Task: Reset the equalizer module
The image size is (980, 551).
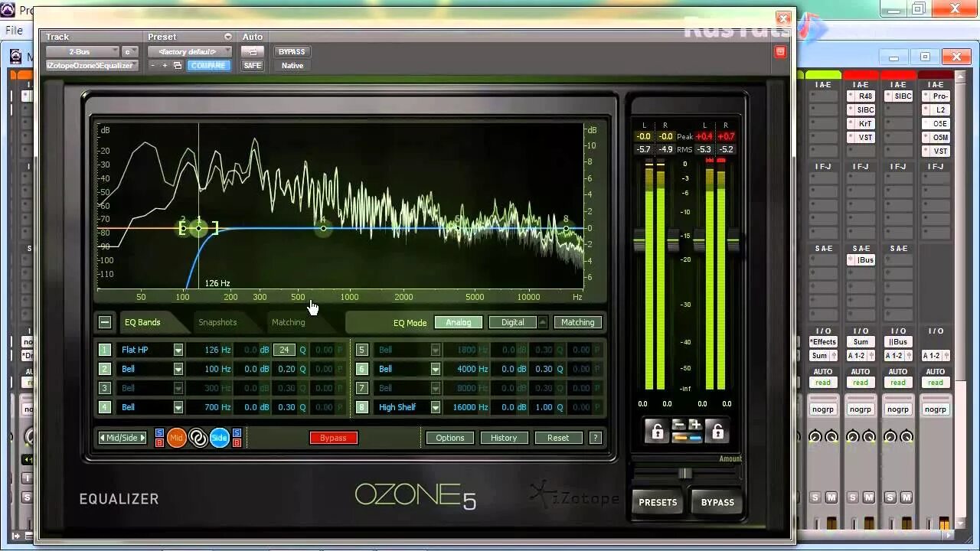Action: 558,438
